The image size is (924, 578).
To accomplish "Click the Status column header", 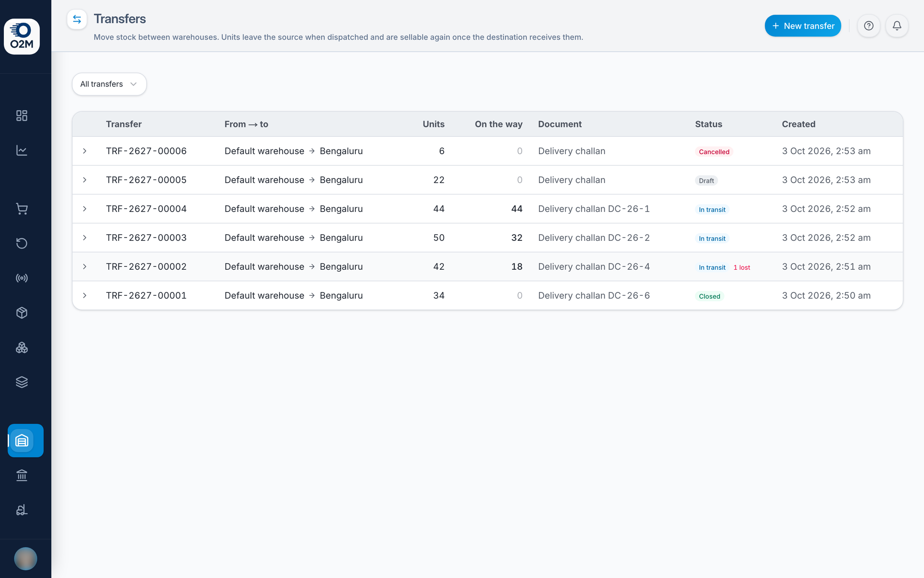I will (708, 124).
